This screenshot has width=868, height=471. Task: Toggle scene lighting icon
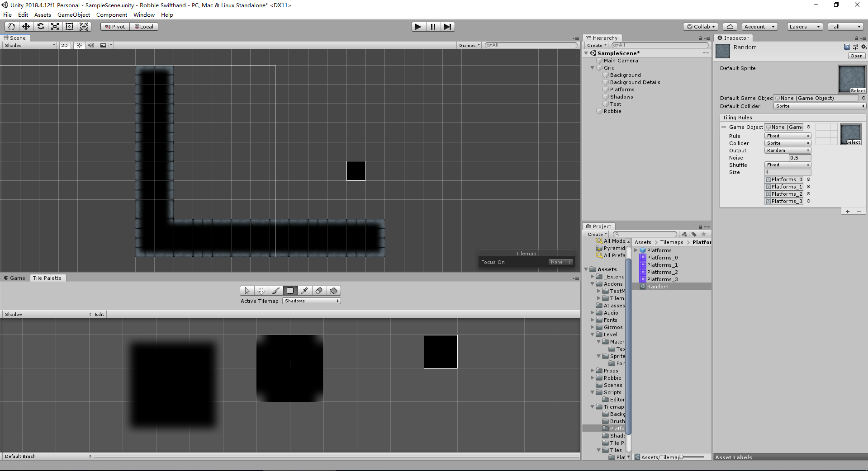click(79, 45)
